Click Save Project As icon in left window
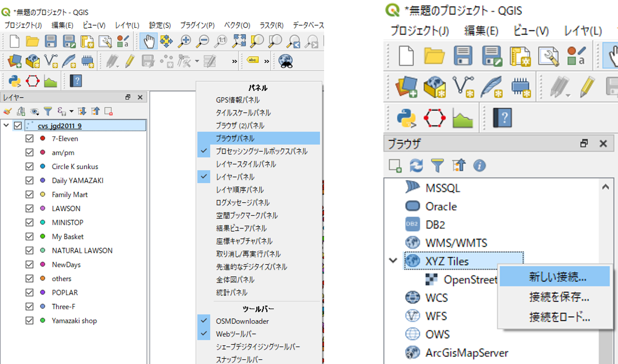This screenshot has width=618, height=364. tap(69, 41)
